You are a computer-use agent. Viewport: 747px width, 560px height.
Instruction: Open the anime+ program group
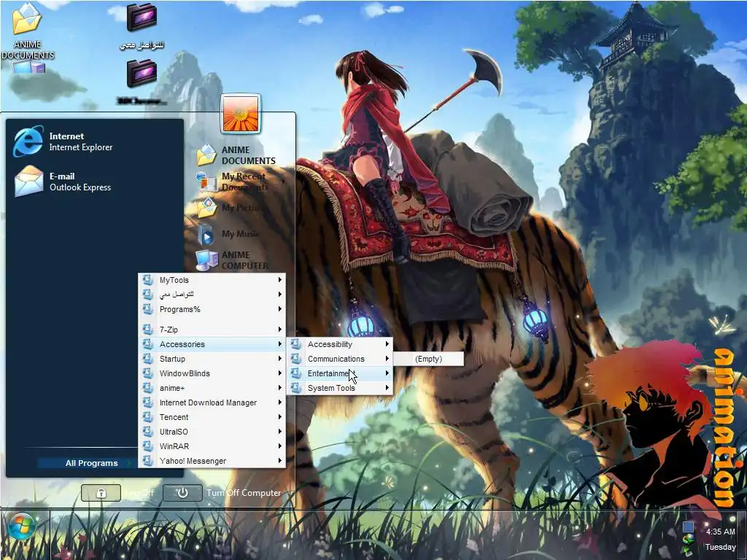tap(212, 388)
